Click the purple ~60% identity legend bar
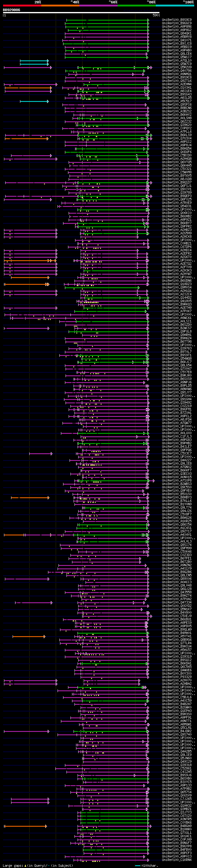This screenshot has height=868, width=197. (x=99, y=6)
